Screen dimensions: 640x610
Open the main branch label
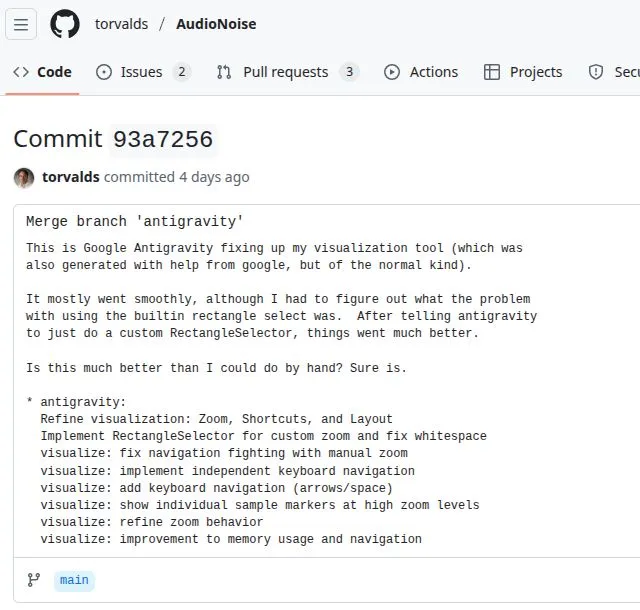[x=74, y=580]
